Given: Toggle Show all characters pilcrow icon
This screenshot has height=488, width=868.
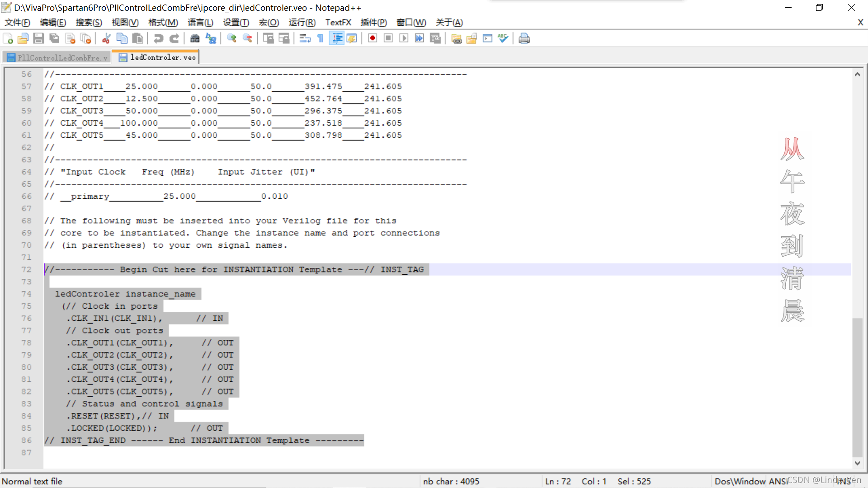Looking at the screenshot, I should tap(321, 38).
